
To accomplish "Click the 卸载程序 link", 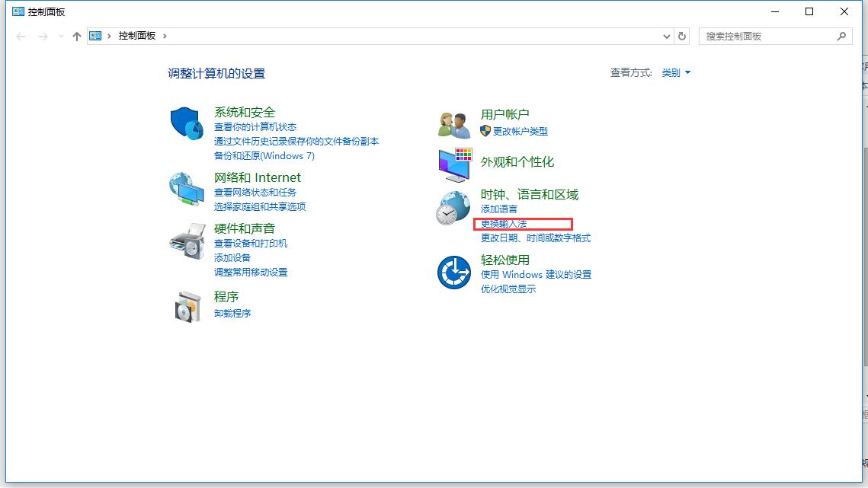I will pos(232,313).
